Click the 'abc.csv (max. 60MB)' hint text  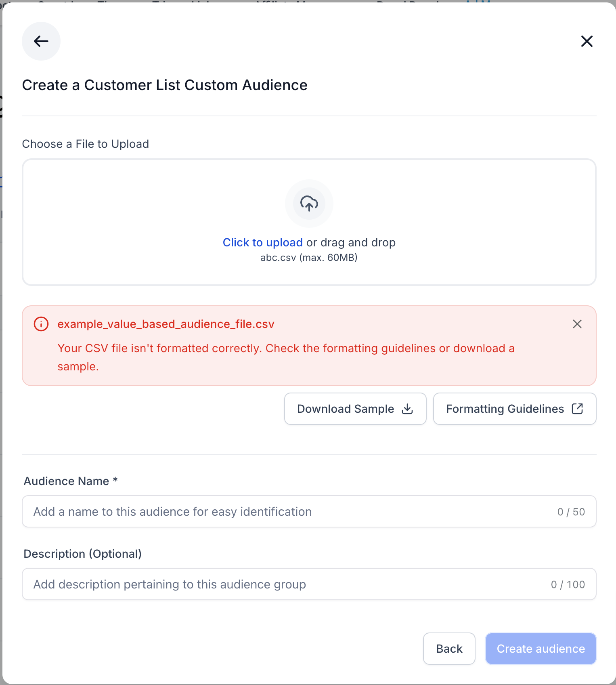pyautogui.click(x=309, y=258)
